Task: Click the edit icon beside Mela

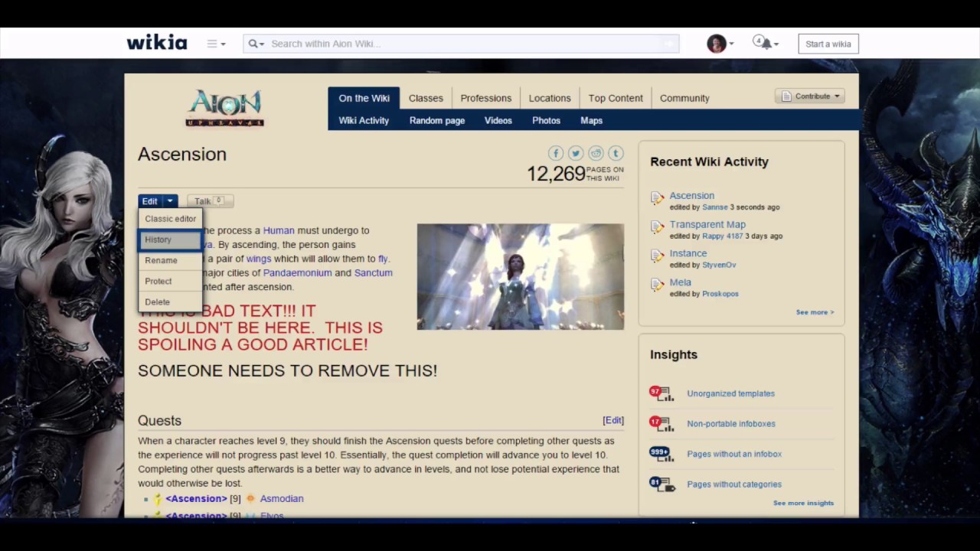Action: [657, 285]
